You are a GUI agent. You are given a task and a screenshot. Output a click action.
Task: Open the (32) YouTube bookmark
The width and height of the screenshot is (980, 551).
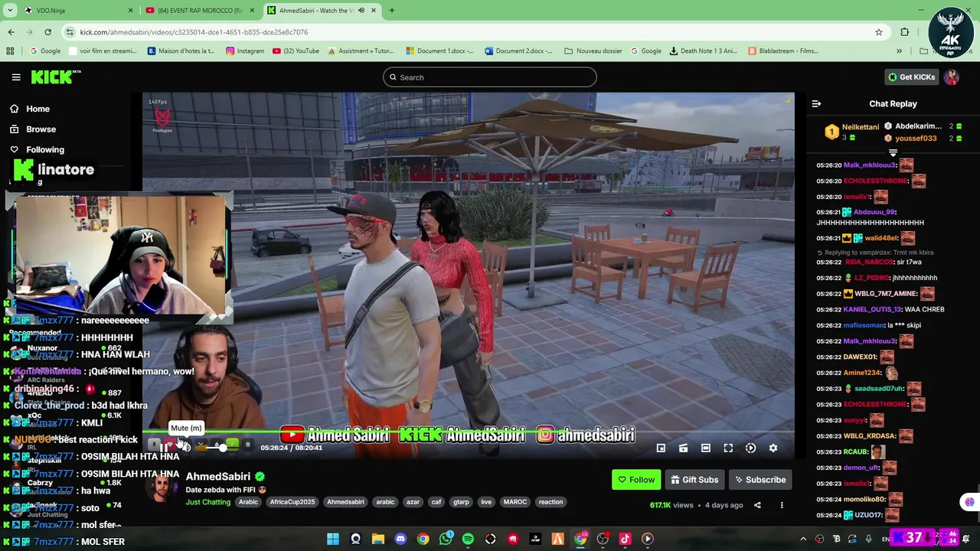tap(295, 51)
